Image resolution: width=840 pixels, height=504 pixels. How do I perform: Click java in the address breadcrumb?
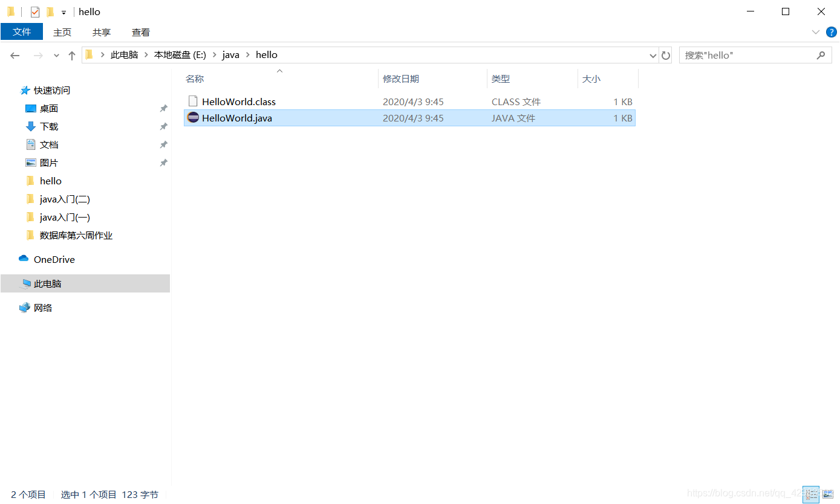tap(231, 55)
